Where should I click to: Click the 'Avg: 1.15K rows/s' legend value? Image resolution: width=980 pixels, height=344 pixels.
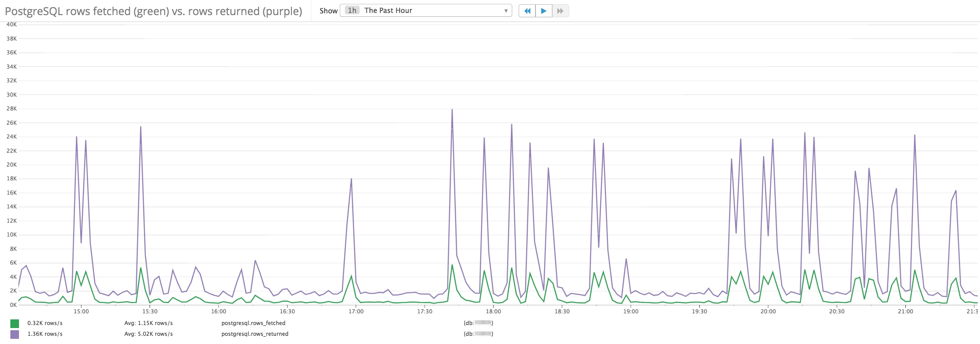(148, 323)
